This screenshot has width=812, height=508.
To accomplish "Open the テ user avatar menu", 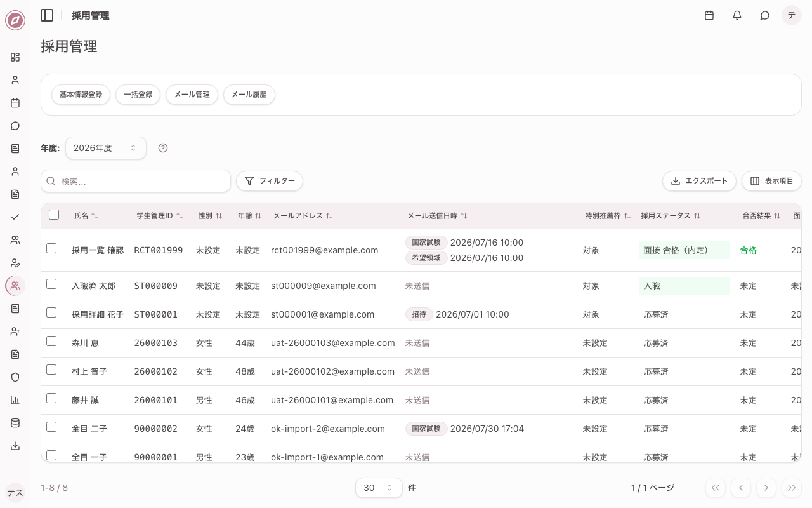I will pos(792,15).
